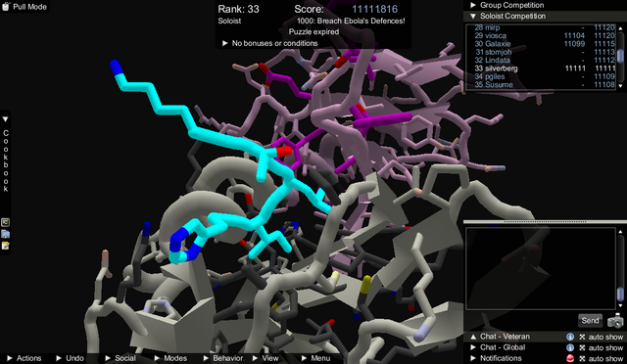Click inside the chat message area
627x364 pixels.
541,268
